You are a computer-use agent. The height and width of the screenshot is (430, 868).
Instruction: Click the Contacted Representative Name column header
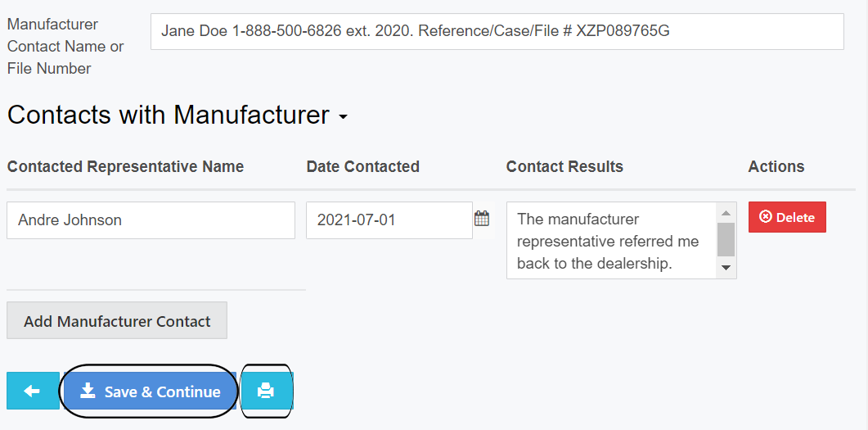pyautogui.click(x=126, y=166)
